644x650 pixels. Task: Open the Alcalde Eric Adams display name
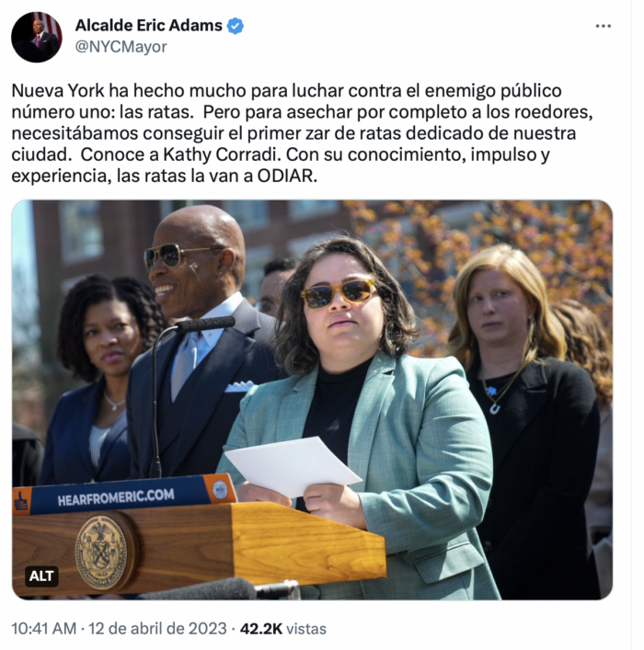(x=148, y=26)
